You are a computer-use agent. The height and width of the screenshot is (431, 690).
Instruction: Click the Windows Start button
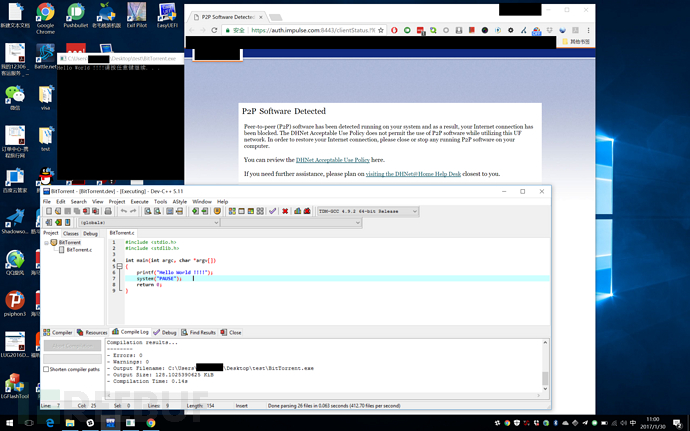9,423
